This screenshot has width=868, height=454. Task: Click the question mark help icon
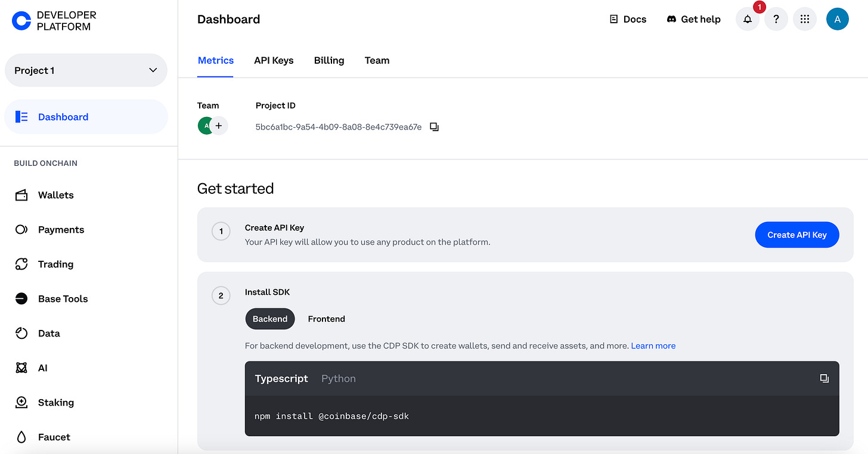pos(776,19)
